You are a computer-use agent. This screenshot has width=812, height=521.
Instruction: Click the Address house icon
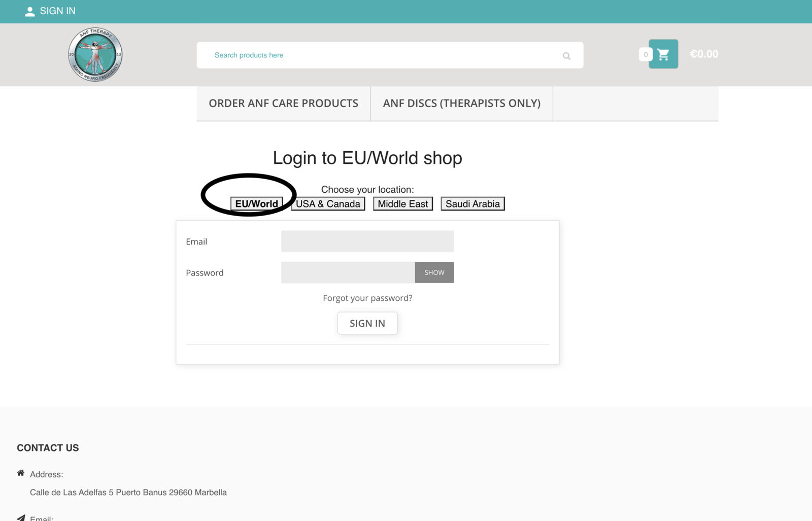tap(21, 473)
